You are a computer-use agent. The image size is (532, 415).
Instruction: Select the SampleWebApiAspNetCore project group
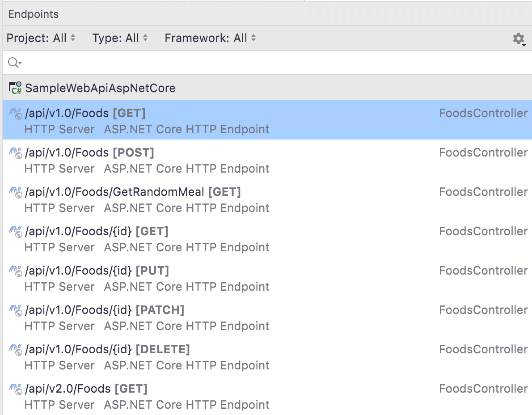click(x=100, y=88)
